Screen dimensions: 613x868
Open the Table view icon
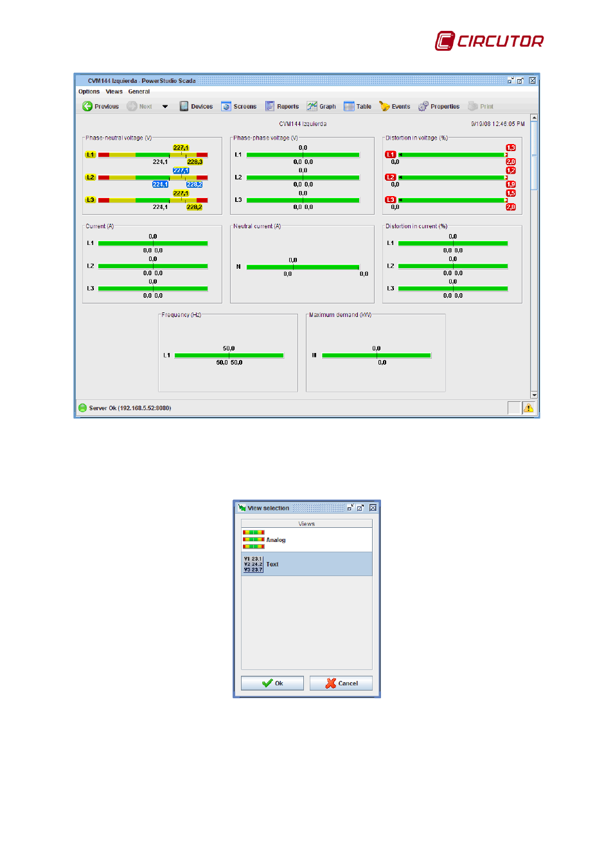click(x=349, y=106)
